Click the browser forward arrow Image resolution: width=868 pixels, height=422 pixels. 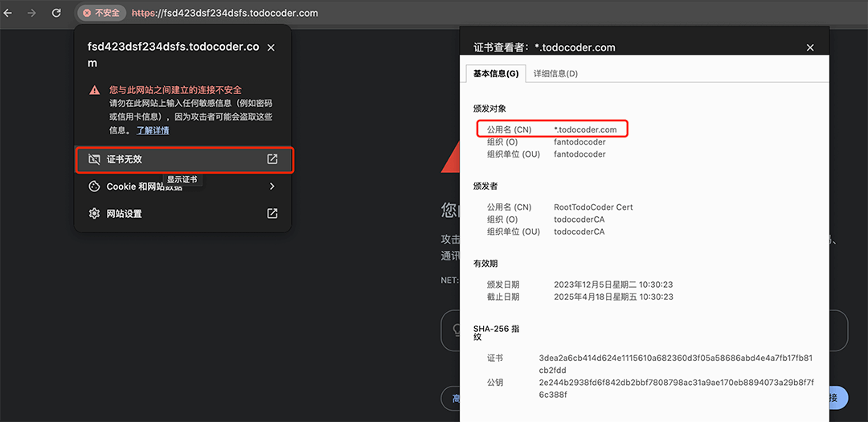click(x=31, y=13)
